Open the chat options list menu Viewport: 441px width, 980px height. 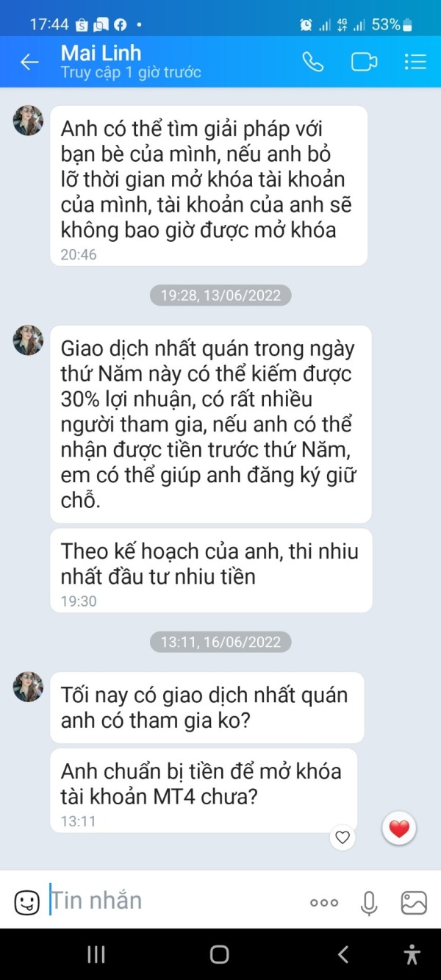(x=415, y=62)
